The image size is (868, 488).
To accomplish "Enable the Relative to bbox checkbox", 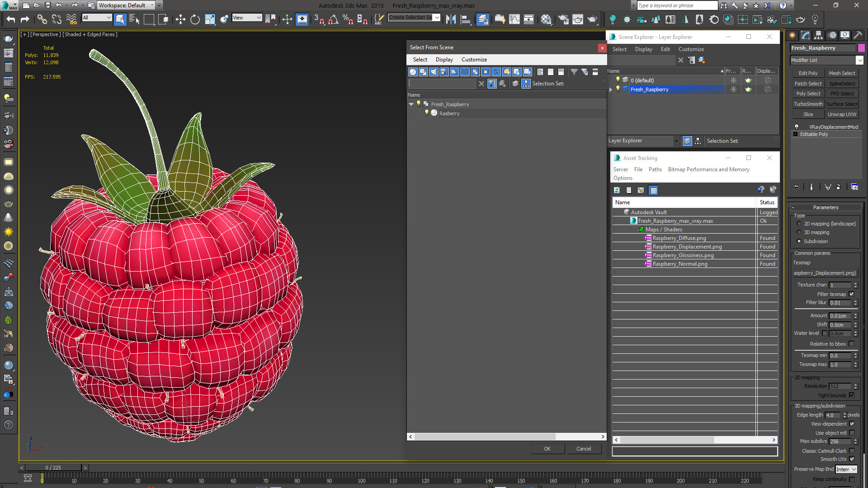I will point(852,344).
